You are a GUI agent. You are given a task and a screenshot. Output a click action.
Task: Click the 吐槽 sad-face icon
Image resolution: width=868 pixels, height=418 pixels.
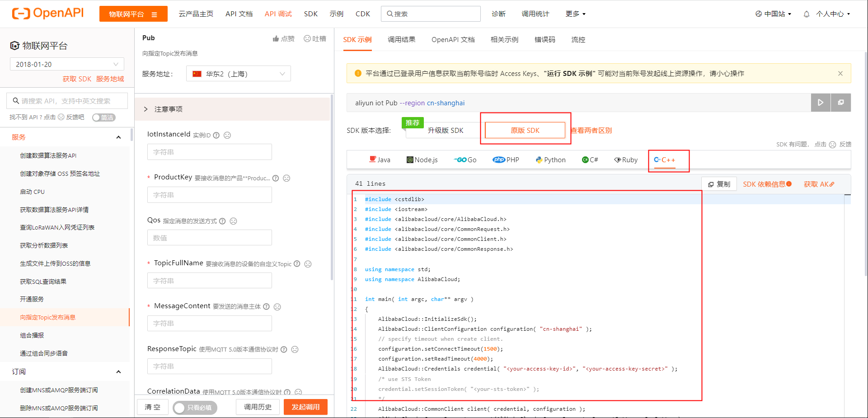tap(307, 39)
